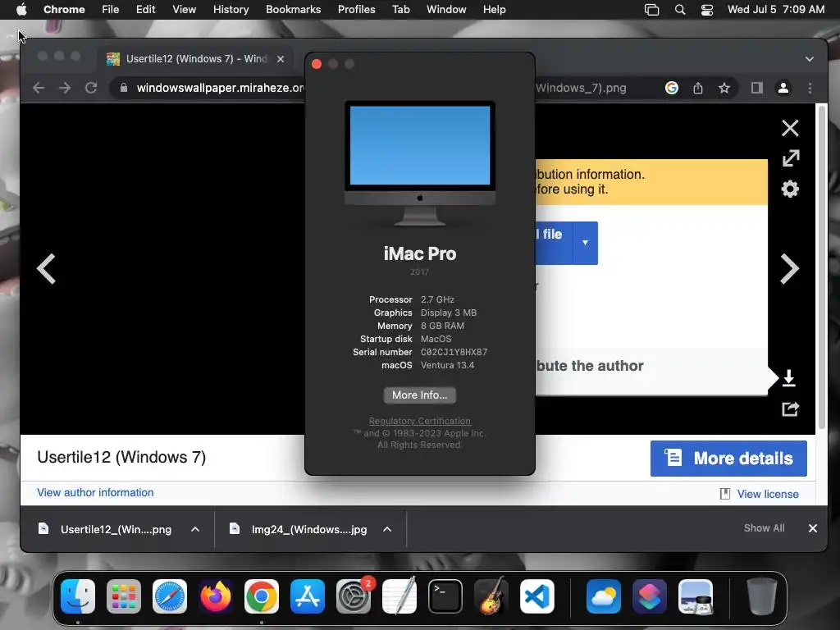Image resolution: width=840 pixels, height=630 pixels.
Task: Open Control Center from menu bar
Action: (x=707, y=10)
